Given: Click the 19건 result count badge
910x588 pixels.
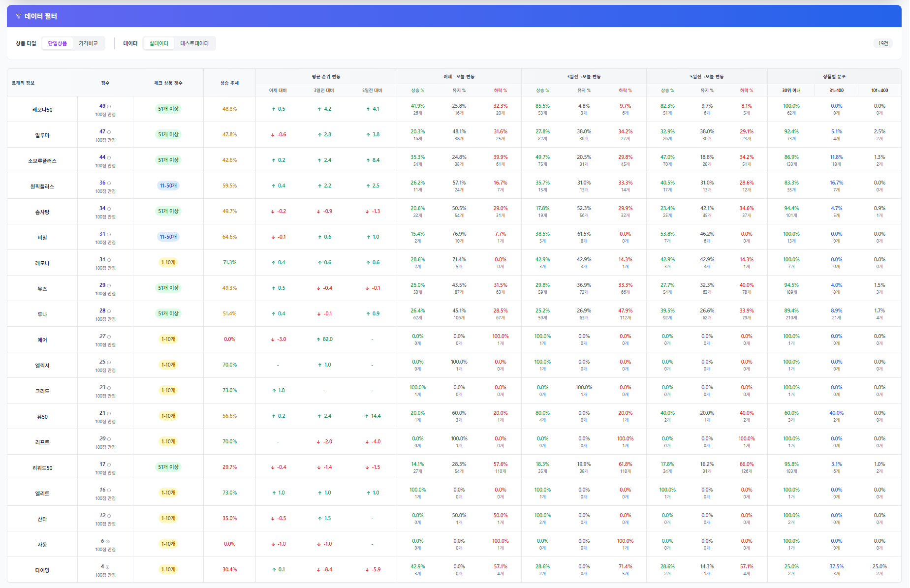Looking at the screenshot, I should 883,43.
